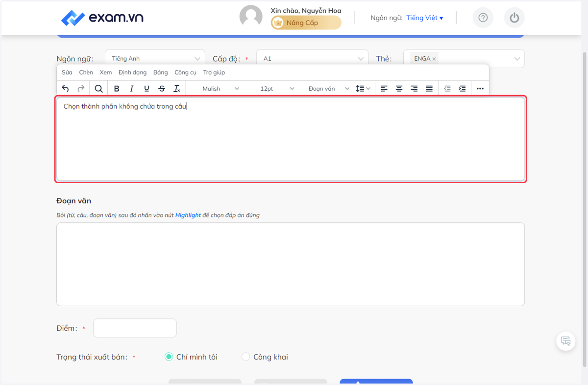Open line height options
The image size is (588, 385).
(x=363, y=89)
